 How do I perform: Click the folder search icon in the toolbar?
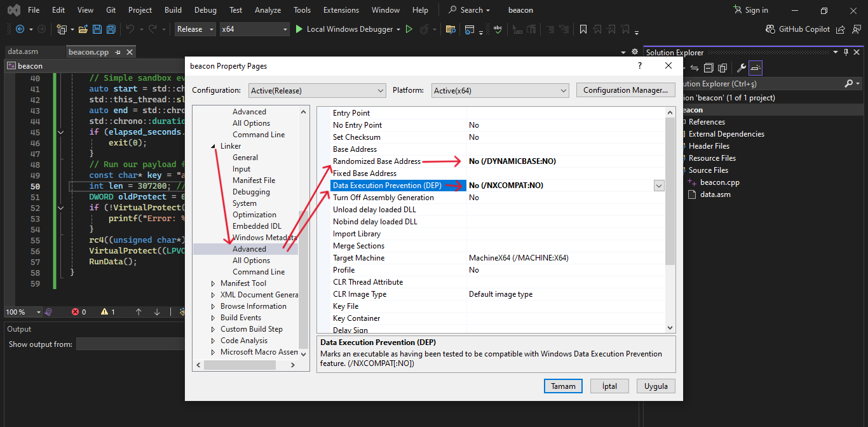451,29
